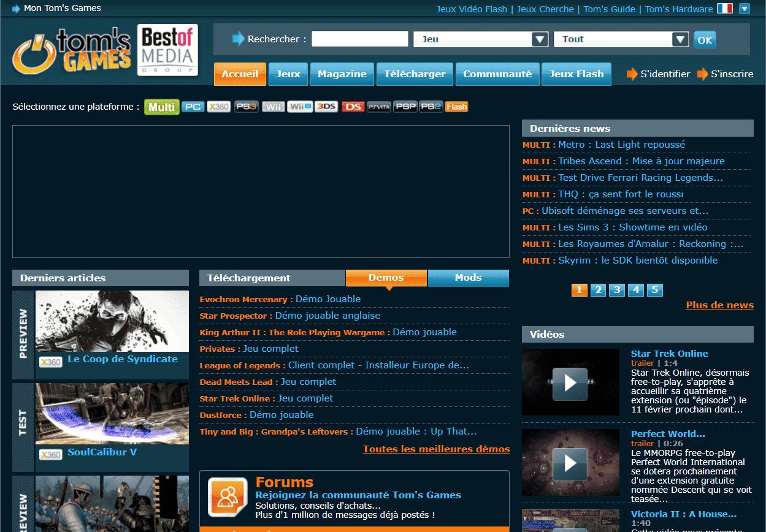Select the PS Vita platform icon
Viewport: 766px width, 532px height.
coord(378,107)
